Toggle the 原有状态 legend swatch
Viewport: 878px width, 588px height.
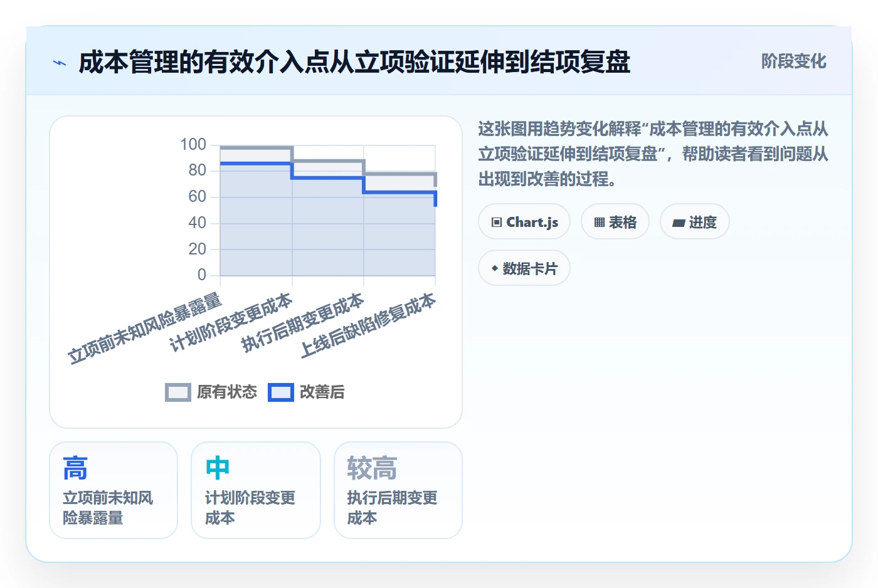178,392
